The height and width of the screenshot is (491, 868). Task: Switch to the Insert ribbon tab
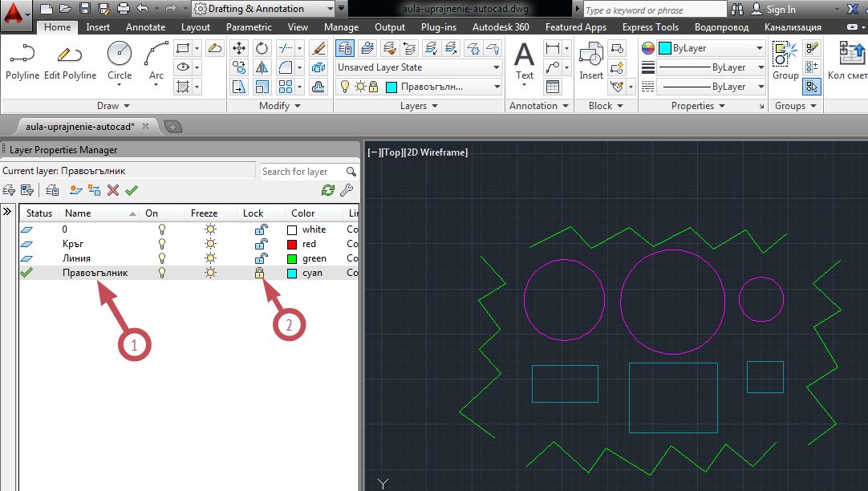click(98, 27)
